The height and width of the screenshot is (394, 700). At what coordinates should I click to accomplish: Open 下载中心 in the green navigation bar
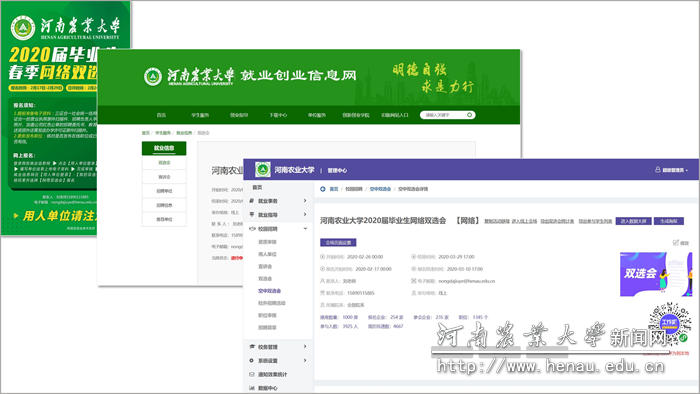(x=278, y=115)
